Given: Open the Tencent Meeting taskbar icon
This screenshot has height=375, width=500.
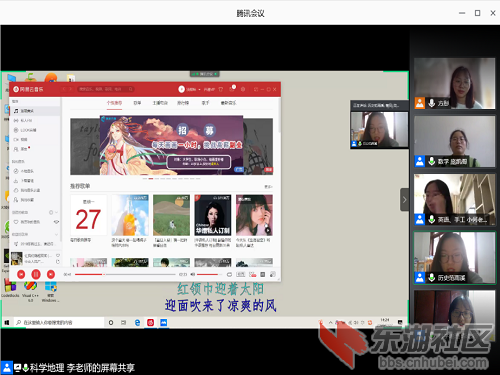Looking at the screenshot, I should pos(164,322).
